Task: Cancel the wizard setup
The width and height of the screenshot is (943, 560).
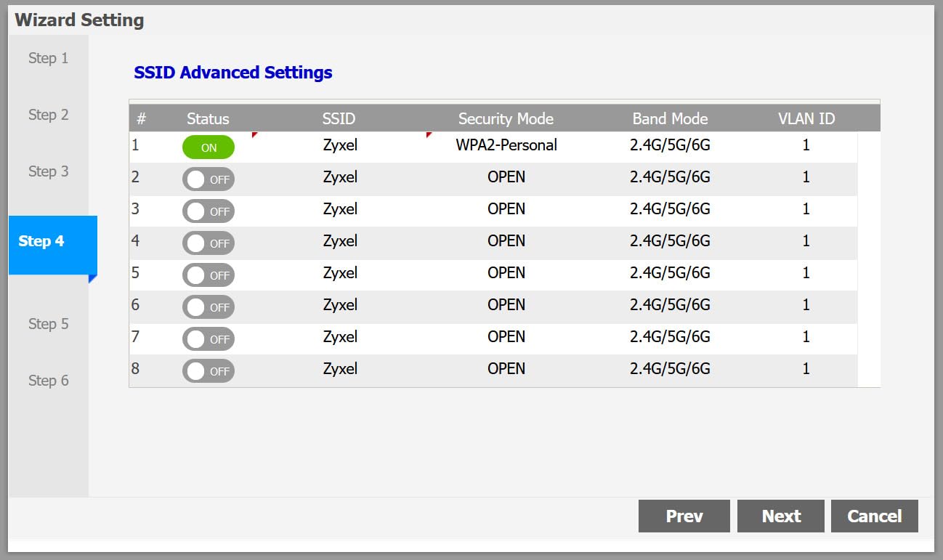Action: click(x=874, y=516)
